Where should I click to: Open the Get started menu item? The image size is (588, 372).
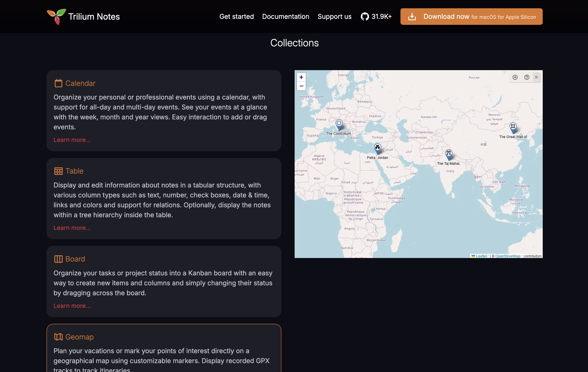coord(236,17)
